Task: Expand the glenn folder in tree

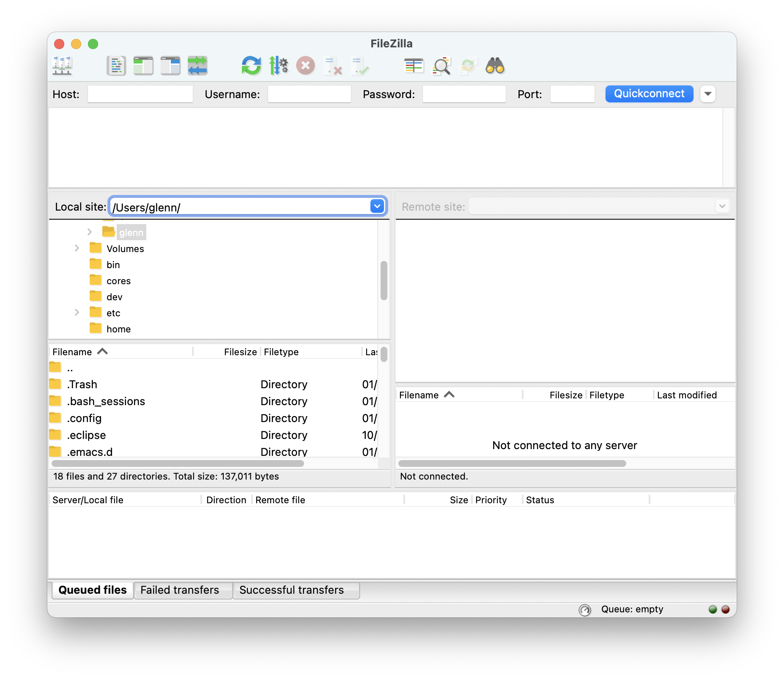Action: [x=90, y=232]
